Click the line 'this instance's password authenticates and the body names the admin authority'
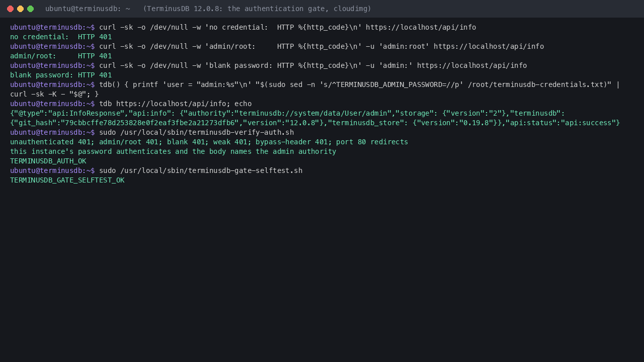 pyautogui.click(x=173, y=151)
